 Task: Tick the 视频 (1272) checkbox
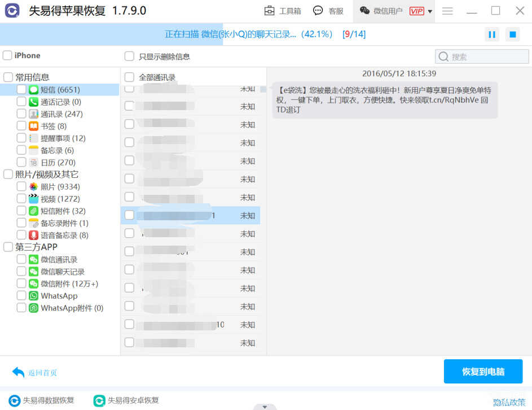21,198
